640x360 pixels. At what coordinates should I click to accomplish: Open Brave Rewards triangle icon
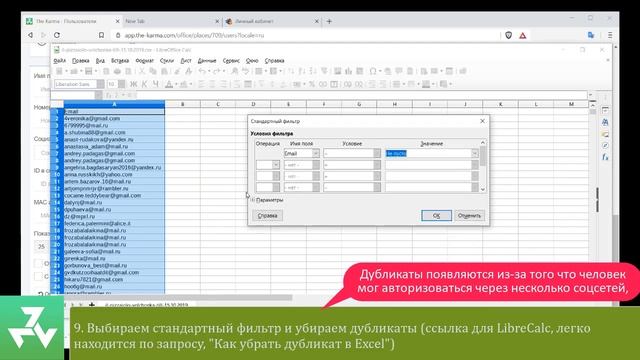coord(523,36)
